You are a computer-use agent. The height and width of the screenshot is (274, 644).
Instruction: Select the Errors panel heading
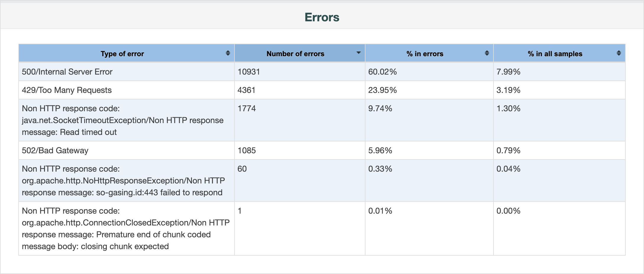pos(322,17)
